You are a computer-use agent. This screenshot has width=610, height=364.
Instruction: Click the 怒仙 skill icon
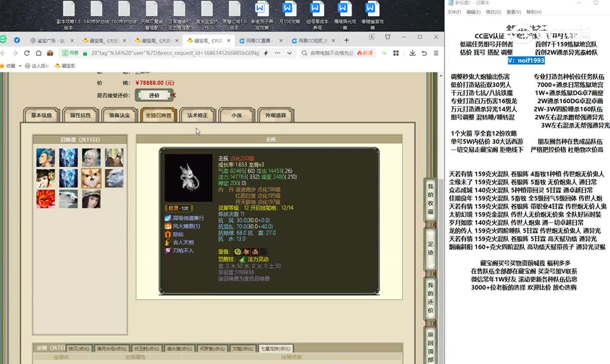tap(168, 234)
